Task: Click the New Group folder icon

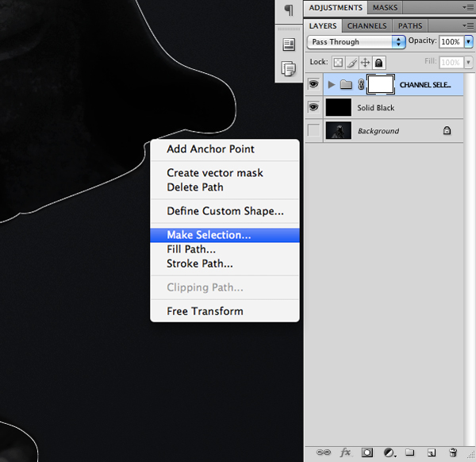Action: (x=410, y=452)
